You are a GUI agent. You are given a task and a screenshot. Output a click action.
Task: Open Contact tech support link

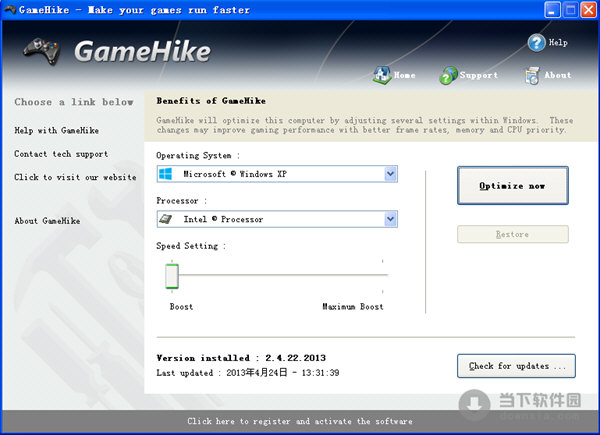[61, 154]
